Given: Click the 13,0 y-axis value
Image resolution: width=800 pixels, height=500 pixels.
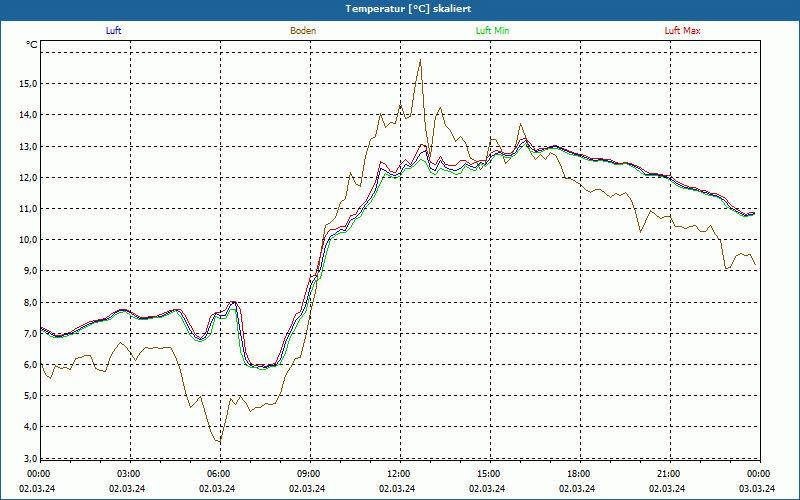Looking at the screenshot, I should tap(28, 147).
